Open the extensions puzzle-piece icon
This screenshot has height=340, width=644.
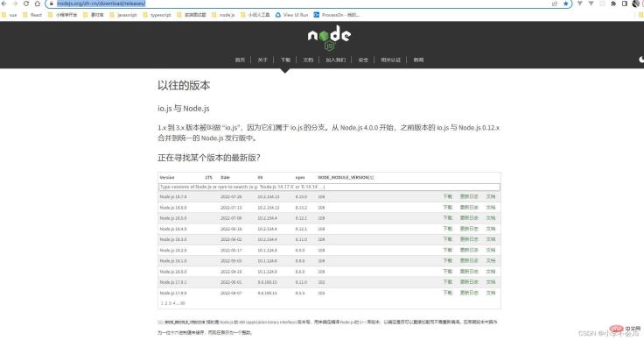click(x=613, y=4)
